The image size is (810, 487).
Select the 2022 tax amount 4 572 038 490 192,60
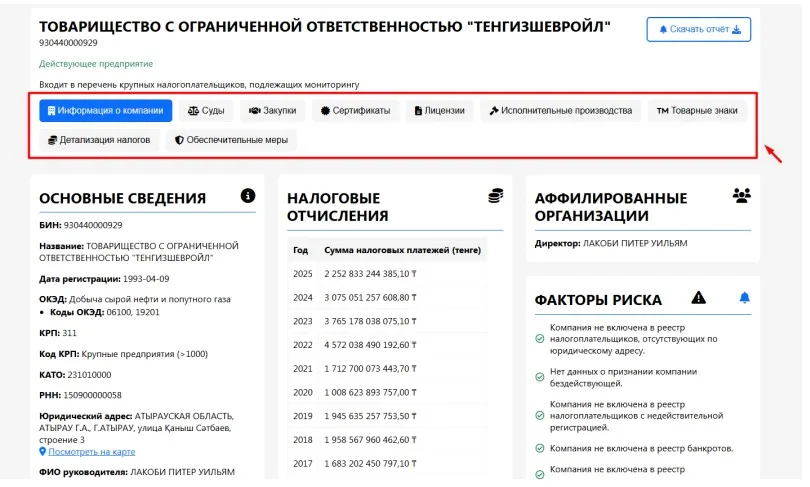(370, 345)
